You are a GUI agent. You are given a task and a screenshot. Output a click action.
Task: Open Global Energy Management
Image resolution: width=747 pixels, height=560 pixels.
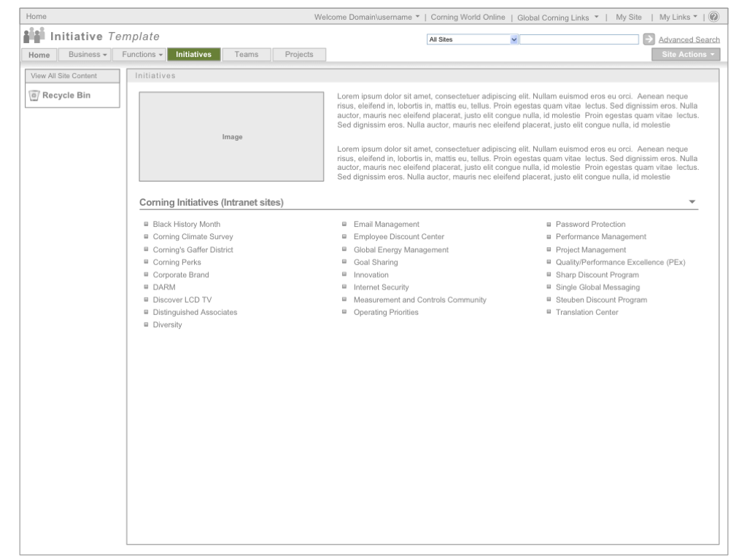pyautogui.click(x=401, y=249)
